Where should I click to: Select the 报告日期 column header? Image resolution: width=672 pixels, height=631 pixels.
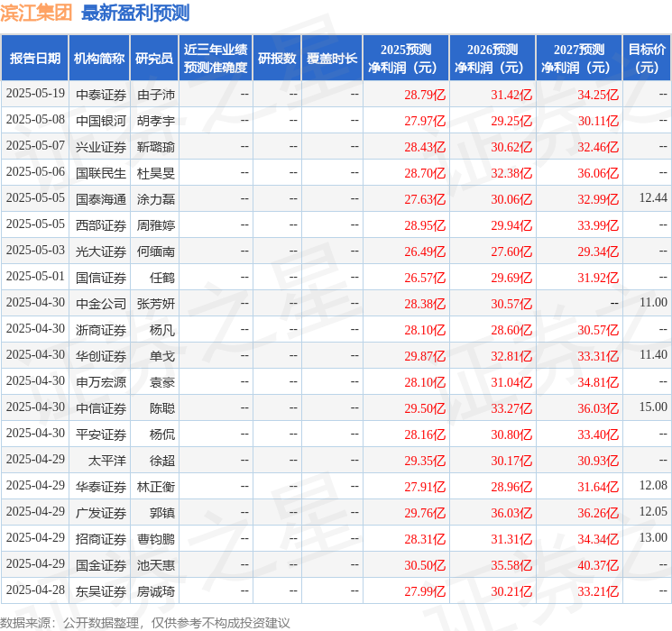coord(35,58)
